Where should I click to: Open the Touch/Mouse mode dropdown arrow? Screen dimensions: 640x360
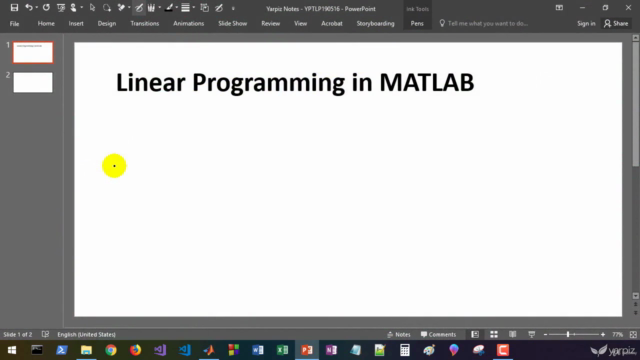[x=82, y=8]
